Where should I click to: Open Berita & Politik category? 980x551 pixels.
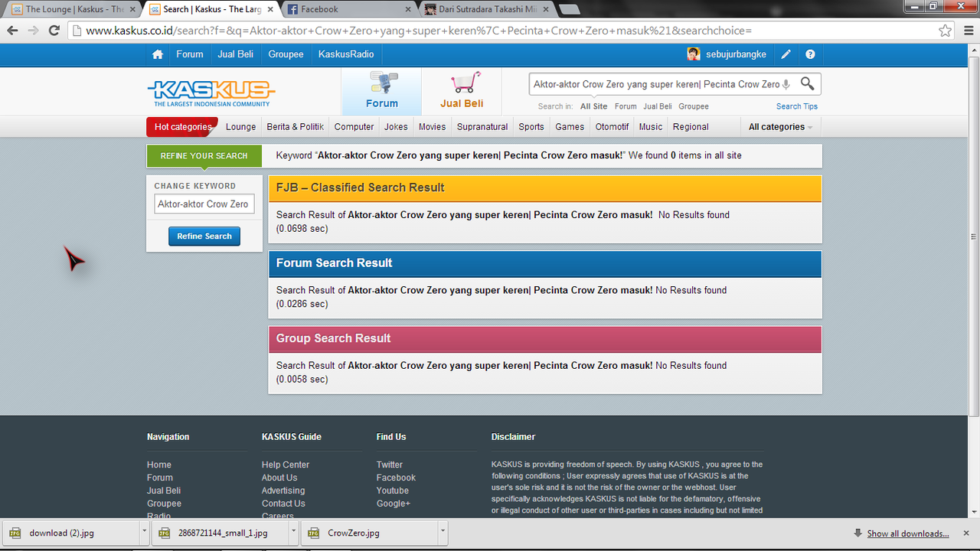pyautogui.click(x=295, y=127)
